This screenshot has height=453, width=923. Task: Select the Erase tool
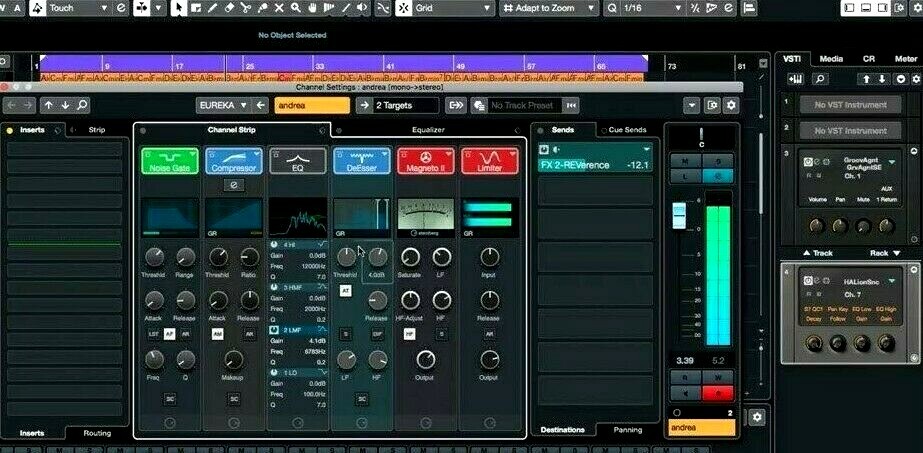229,8
